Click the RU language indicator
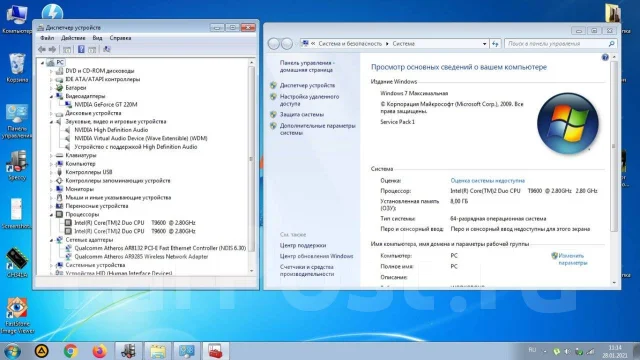 tap(532, 350)
